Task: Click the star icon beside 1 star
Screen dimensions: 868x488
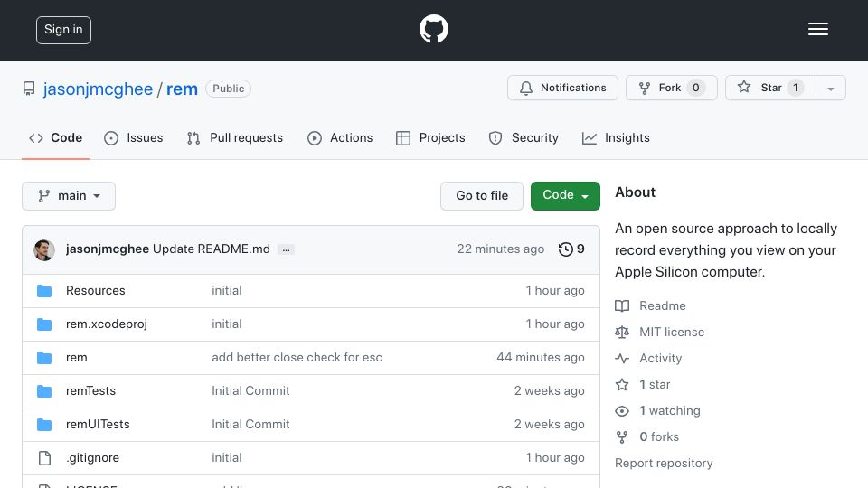Action: tap(622, 385)
